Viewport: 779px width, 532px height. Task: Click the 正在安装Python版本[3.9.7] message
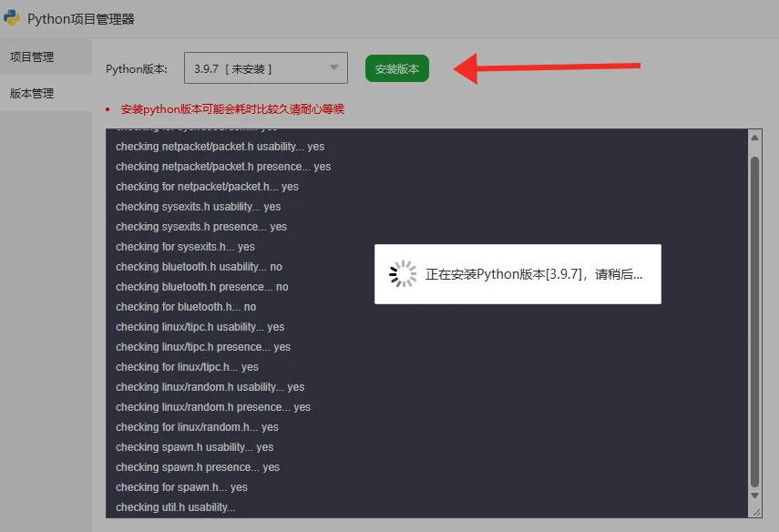pos(534,274)
